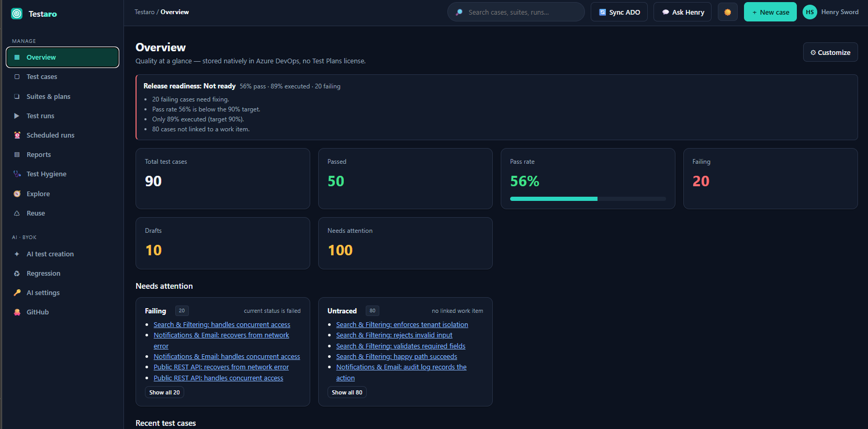Click the Scheduled runs alarm clock icon
The height and width of the screenshot is (429, 868).
[x=17, y=136]
